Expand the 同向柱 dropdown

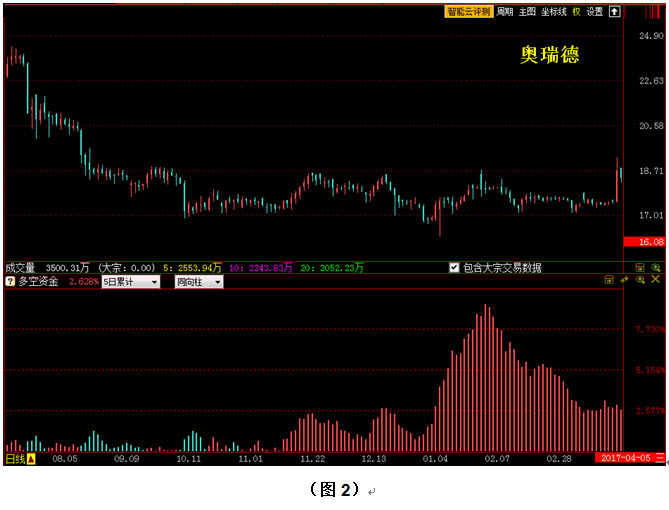[197, 282]
